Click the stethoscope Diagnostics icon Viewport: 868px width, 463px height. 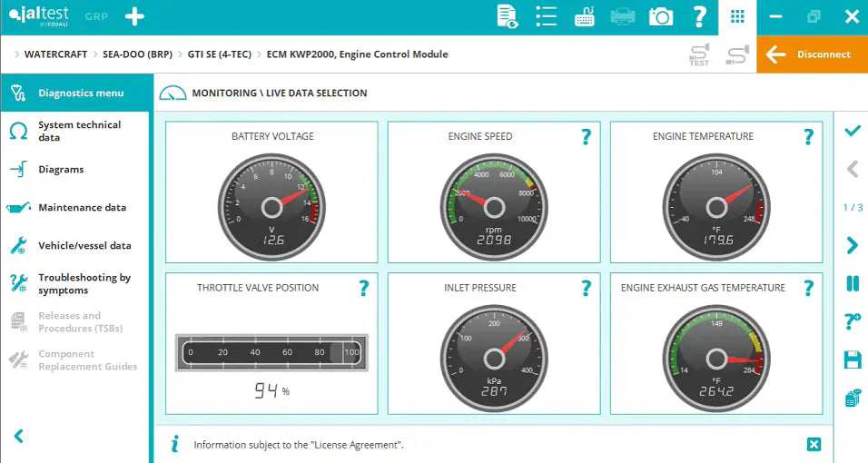point(18,93)
